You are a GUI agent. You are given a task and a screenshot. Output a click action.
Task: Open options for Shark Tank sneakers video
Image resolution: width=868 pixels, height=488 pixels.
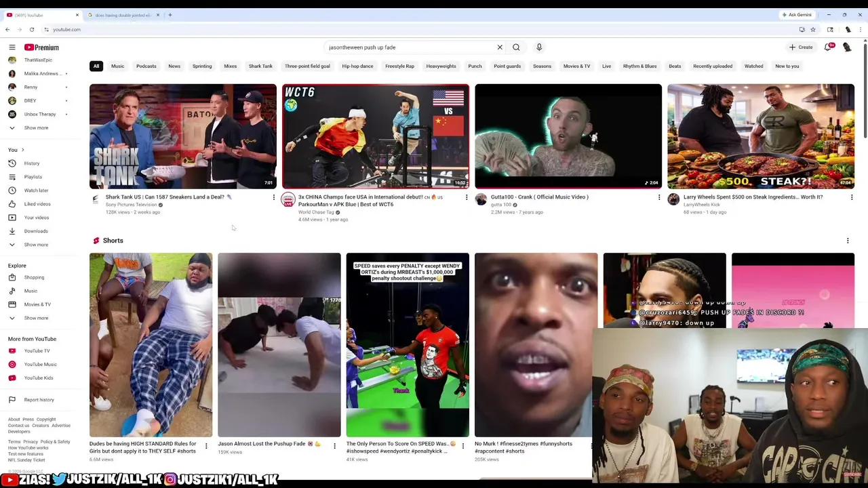(x=274, y=197)
